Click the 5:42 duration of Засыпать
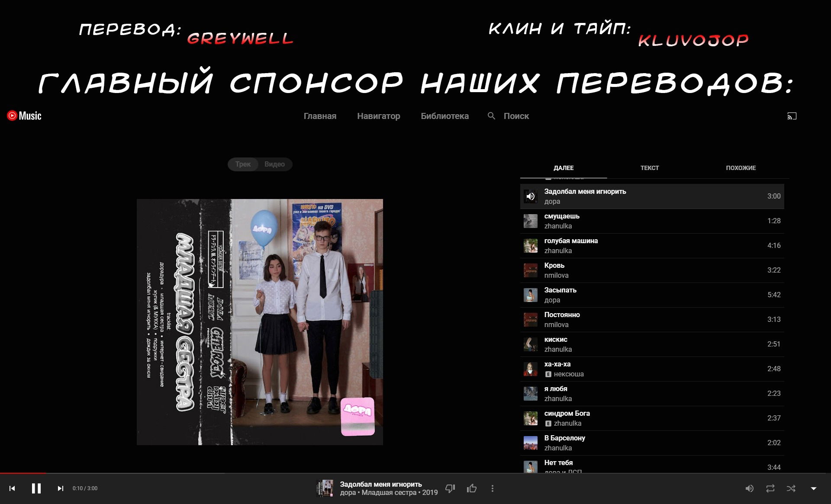This screenshot has height=504, width=831. pyautogui.click(x=774, y=295)
